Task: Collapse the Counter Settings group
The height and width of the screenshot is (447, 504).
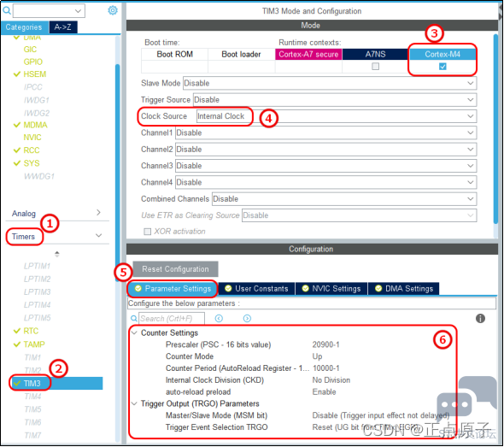Action: [134, 332]
